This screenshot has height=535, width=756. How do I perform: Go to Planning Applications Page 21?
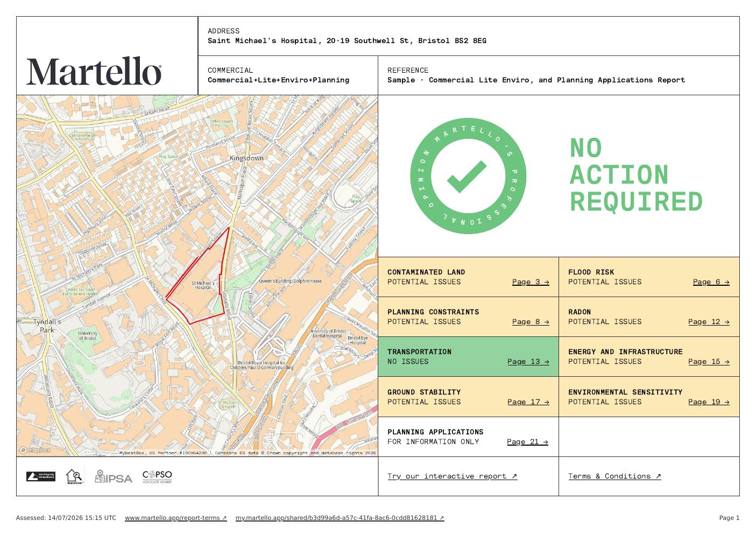527,441
